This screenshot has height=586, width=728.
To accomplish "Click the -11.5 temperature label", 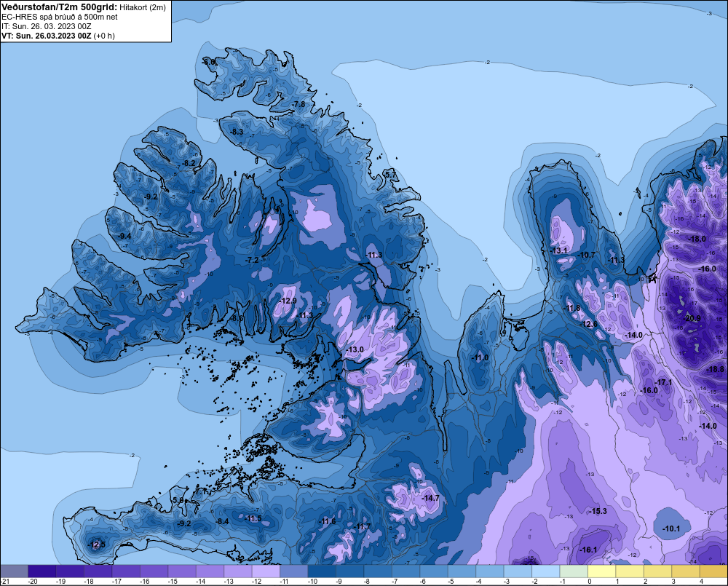I will 253,519.
